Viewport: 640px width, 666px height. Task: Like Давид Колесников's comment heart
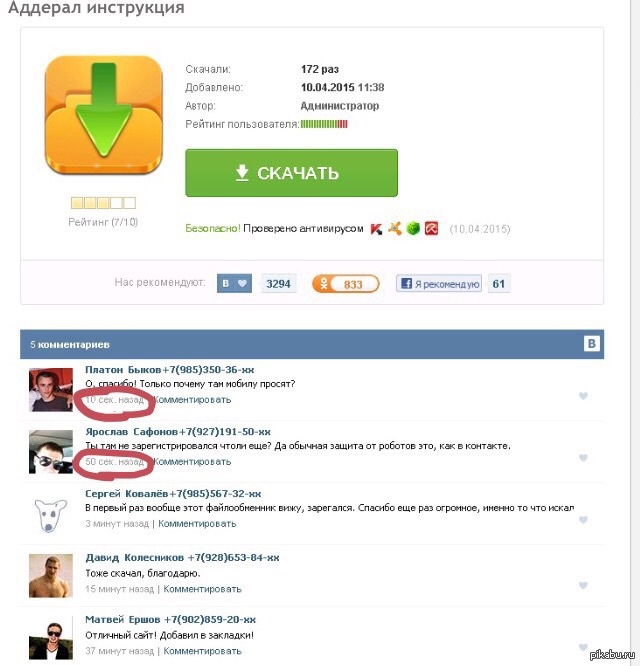click(x=583, y=585)
